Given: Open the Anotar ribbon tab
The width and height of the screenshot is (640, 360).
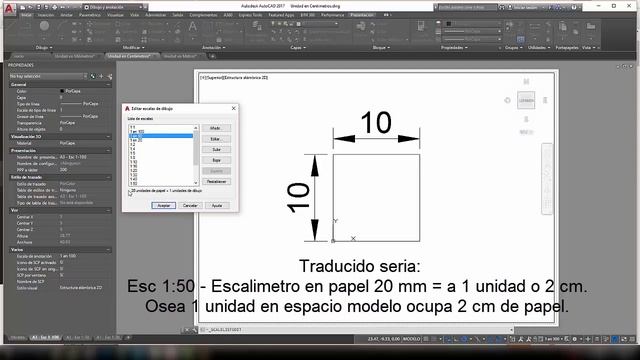Looking at the screenshot, I should 67,15.
